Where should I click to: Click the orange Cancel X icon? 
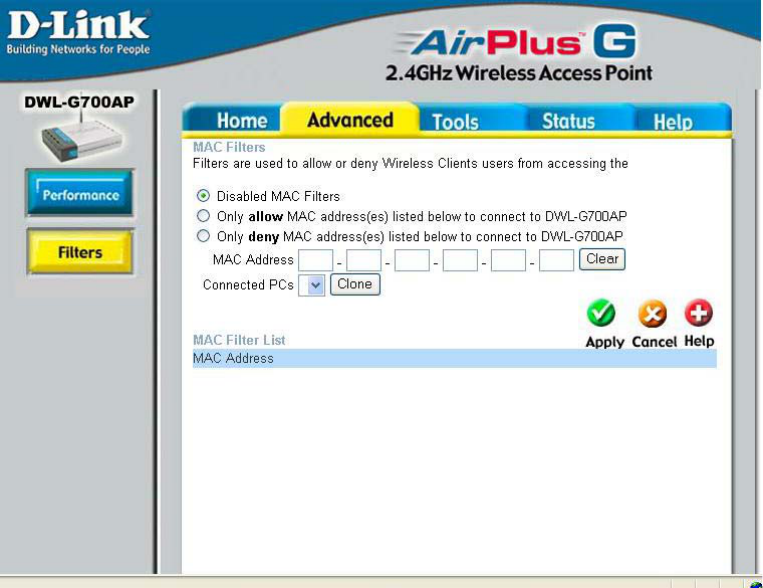click(653, 313)
